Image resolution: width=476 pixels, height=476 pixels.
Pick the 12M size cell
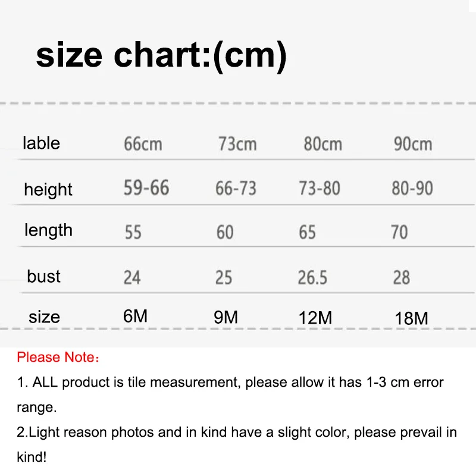click(x=315, y=318)
